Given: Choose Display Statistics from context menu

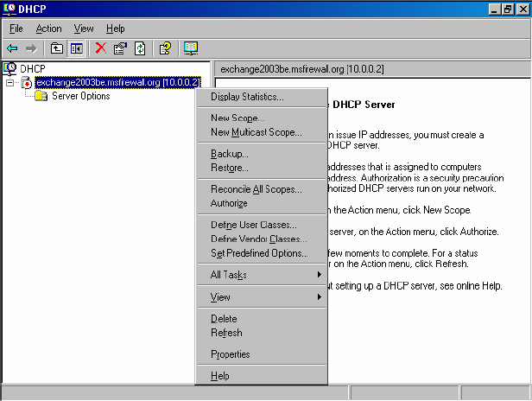Looking at the screenshot, I should click(x=262, y=97).
